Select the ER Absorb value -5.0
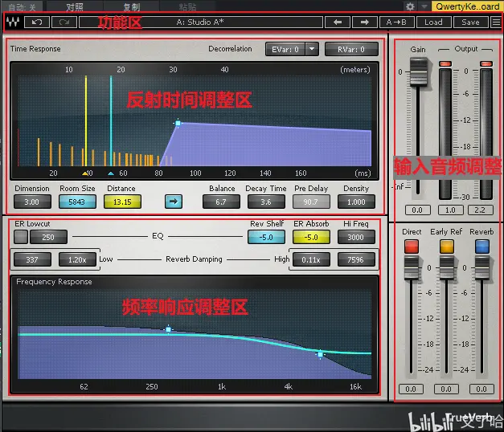Viewport: 504px width, 432px height. (x=311, y=237)
